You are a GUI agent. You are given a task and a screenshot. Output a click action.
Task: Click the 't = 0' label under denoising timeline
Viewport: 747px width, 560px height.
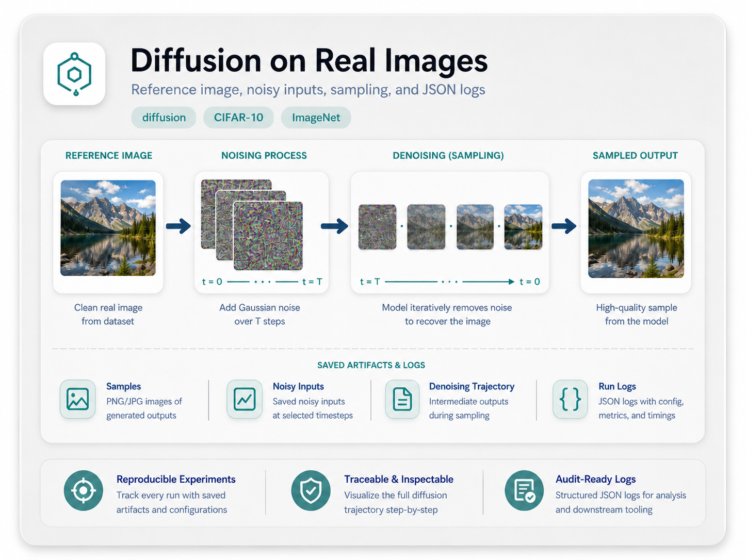pyautogui.click(x=530, y=282)
